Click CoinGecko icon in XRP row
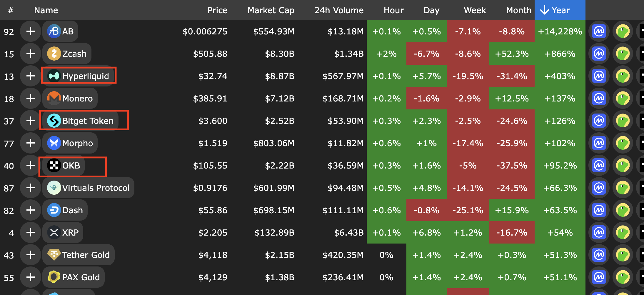 coord(623,232)
